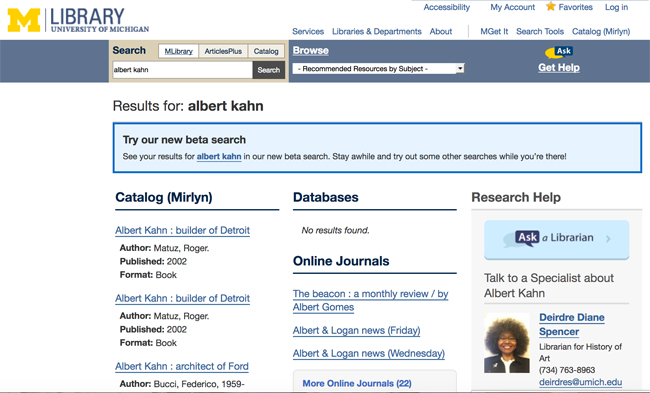Click the arrow on Ask a Librarian
Screen dimensions: 650x393
tap(608, 239)
